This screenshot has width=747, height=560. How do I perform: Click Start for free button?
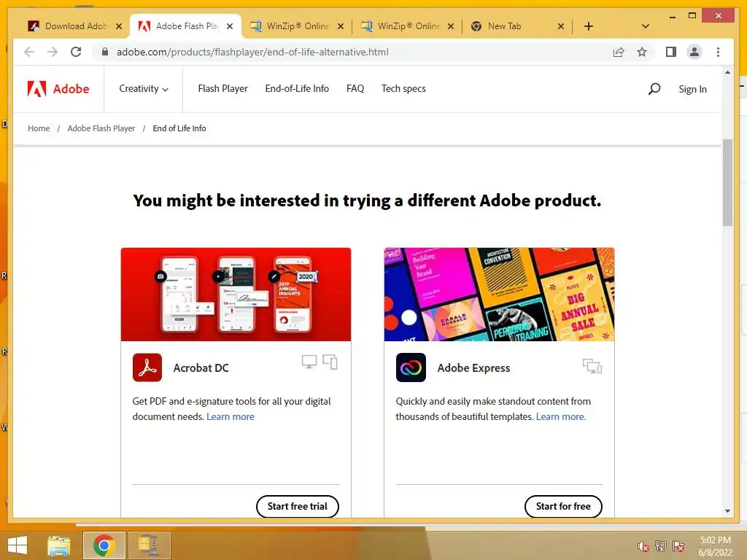563,506
